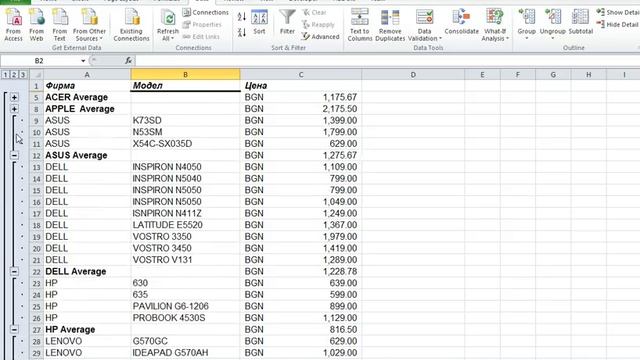The height and width of the screenshot is (360, 640).
Task: Sort ascending A to Z
Action: point(242,17)
